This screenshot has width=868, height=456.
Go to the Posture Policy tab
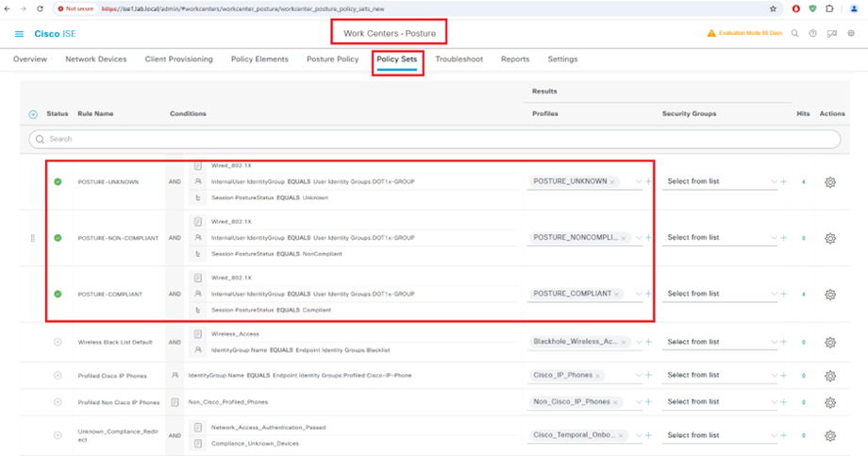333,59
